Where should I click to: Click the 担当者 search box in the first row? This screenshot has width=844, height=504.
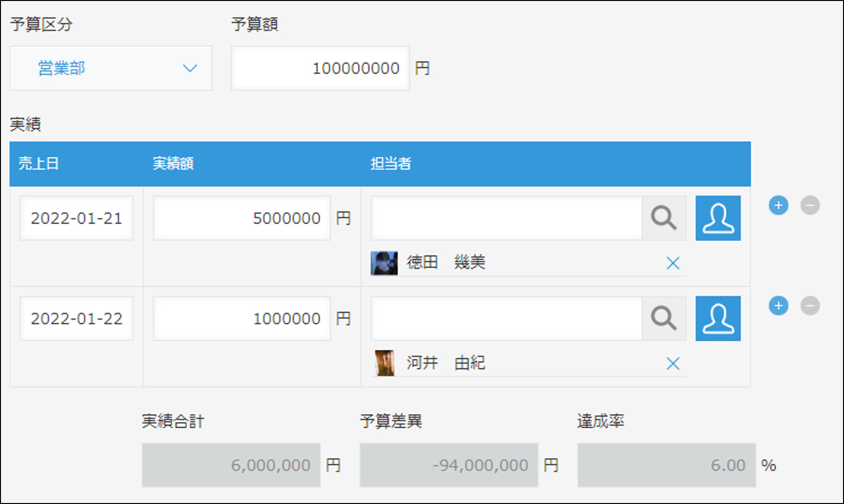506,218
